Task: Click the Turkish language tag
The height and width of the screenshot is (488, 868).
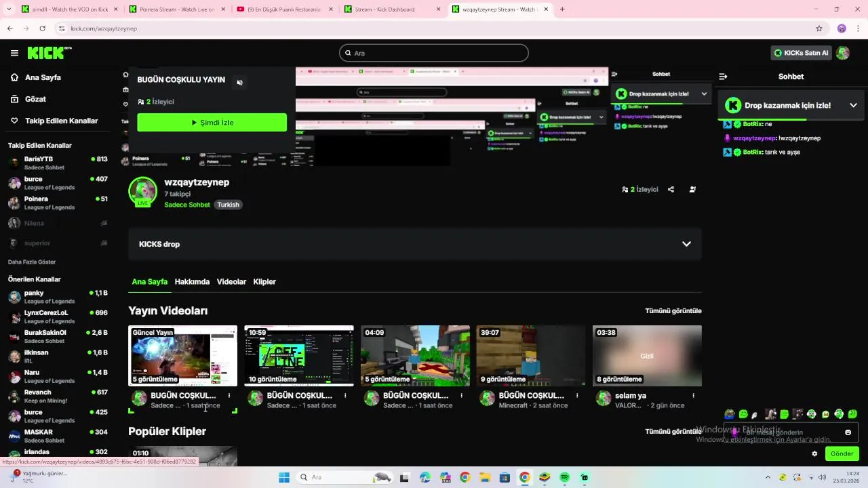Action: [x=228, y=205]
